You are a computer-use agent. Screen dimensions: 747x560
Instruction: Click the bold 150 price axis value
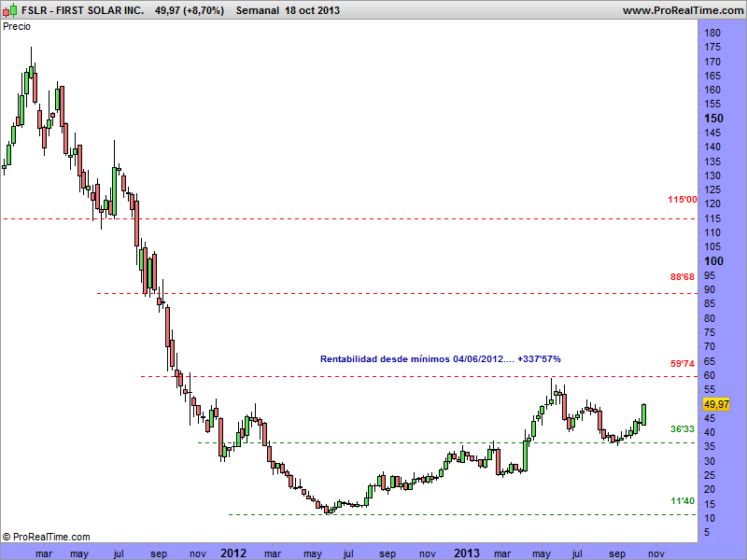pyautogui.click(x=713, y=119)
